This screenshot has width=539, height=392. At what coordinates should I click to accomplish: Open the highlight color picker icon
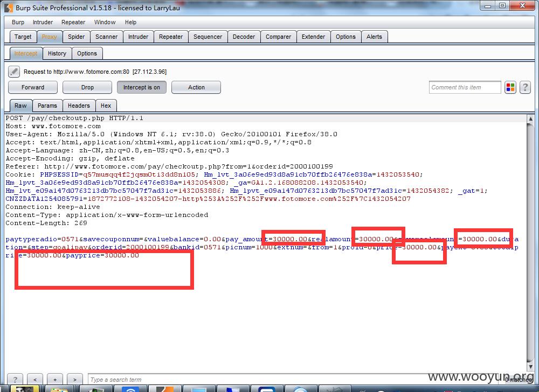click(x=510, y=87)
